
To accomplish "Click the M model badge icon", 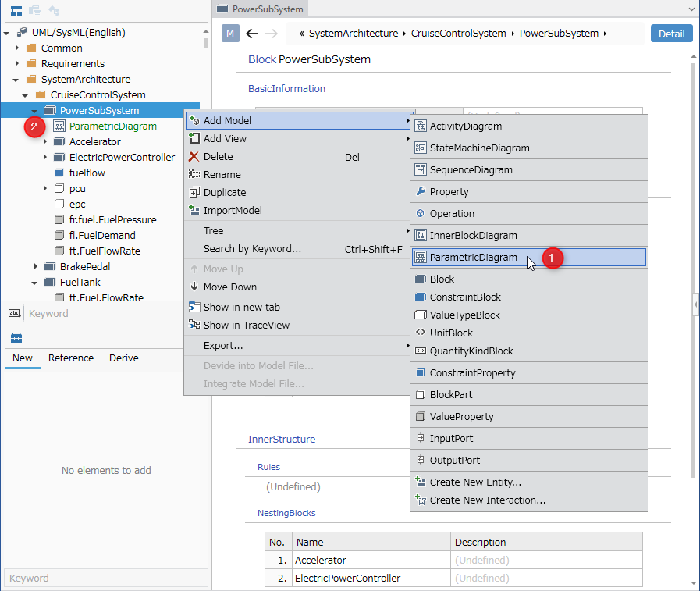I will 230,34.
